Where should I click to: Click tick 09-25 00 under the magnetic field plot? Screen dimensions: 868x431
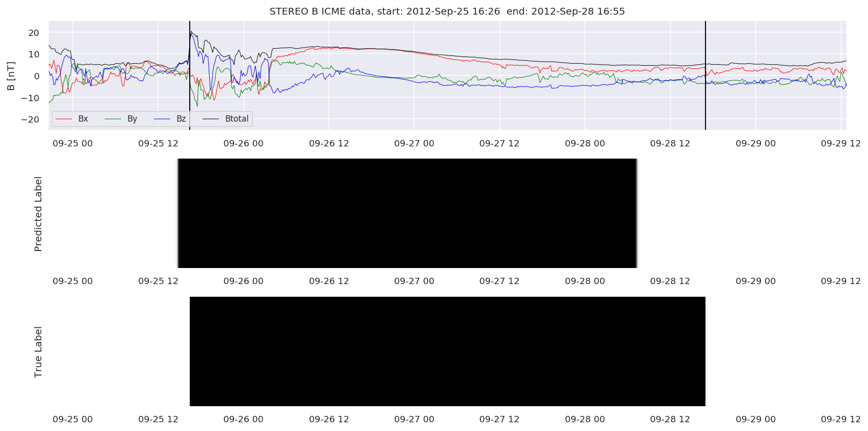coord(73,144)
